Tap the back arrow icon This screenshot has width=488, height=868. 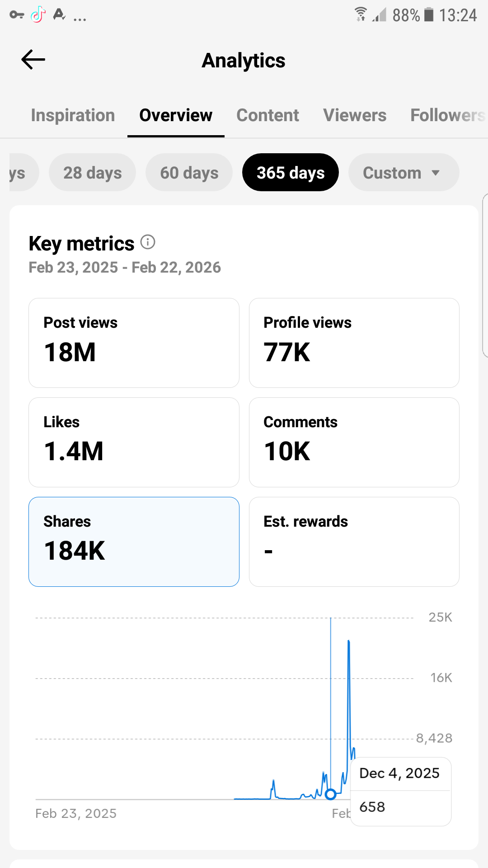33,60
